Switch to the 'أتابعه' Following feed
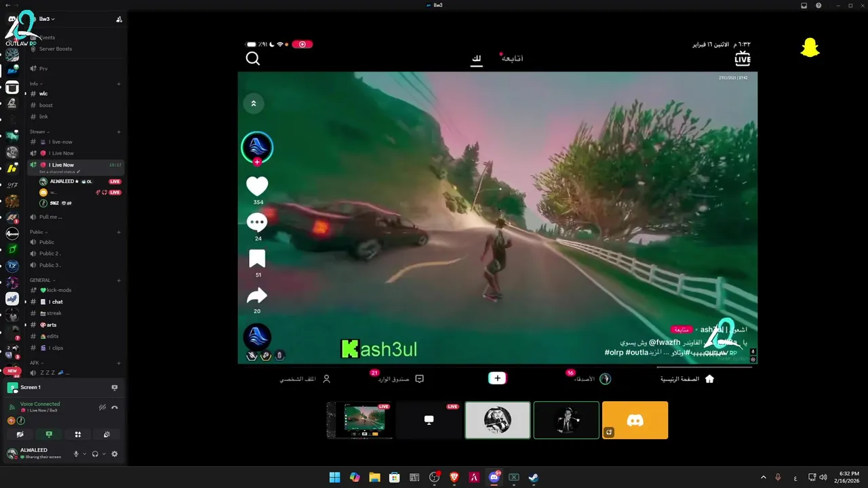868x488 pixels. [512, 58]
